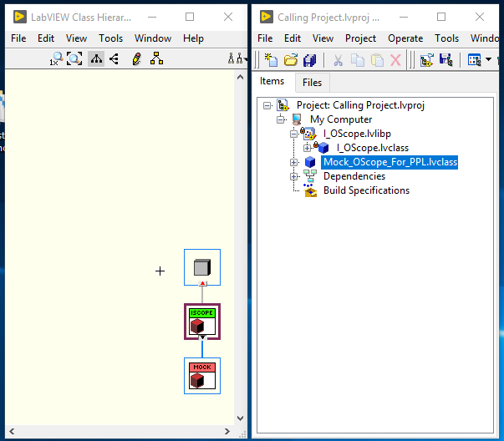
Task: Expand the Dependencies node
Action: pyautogui.click(x=293, y=176)
